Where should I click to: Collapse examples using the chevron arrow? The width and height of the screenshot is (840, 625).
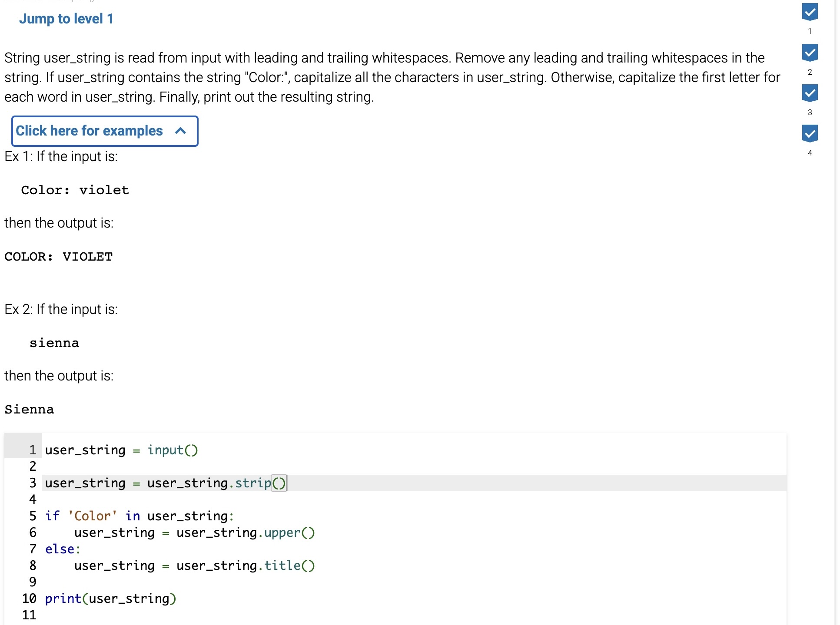pyautogui.click(x=180, y=131)
